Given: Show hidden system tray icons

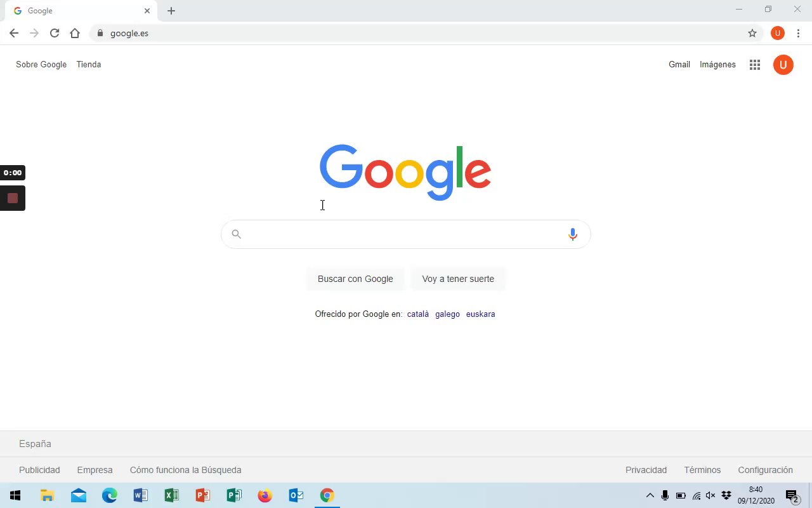Looking at the screenshot, I should click(650, 495).
